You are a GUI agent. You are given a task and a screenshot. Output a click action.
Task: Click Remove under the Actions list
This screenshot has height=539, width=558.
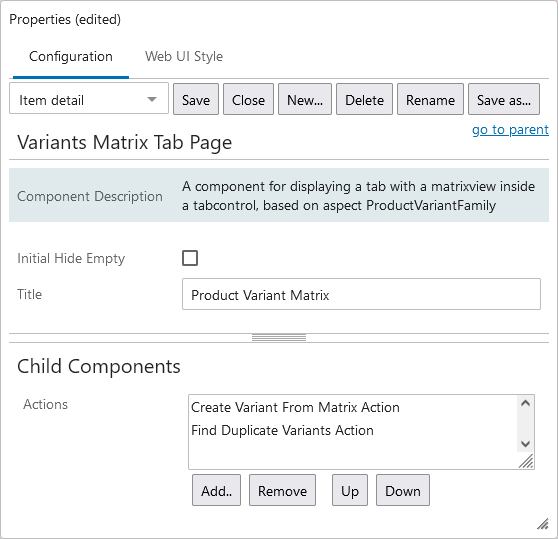click(282, 490)
